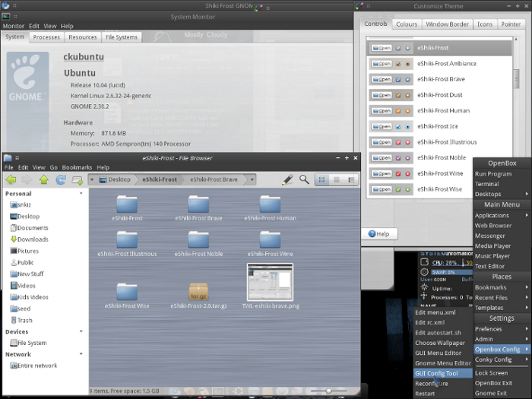
Task: Select the TWL-eshiki-brave.png thumbnail
Action: point(270,282)
